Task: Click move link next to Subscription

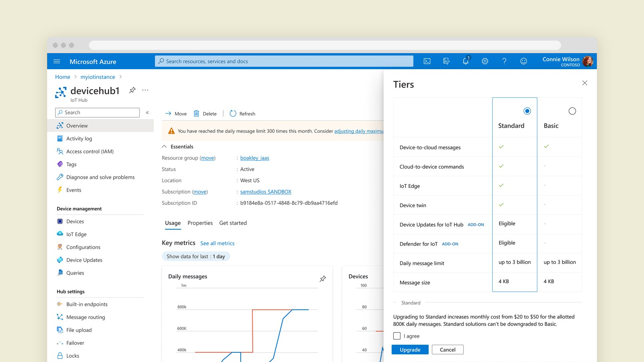Action: (x=200, y=192)
